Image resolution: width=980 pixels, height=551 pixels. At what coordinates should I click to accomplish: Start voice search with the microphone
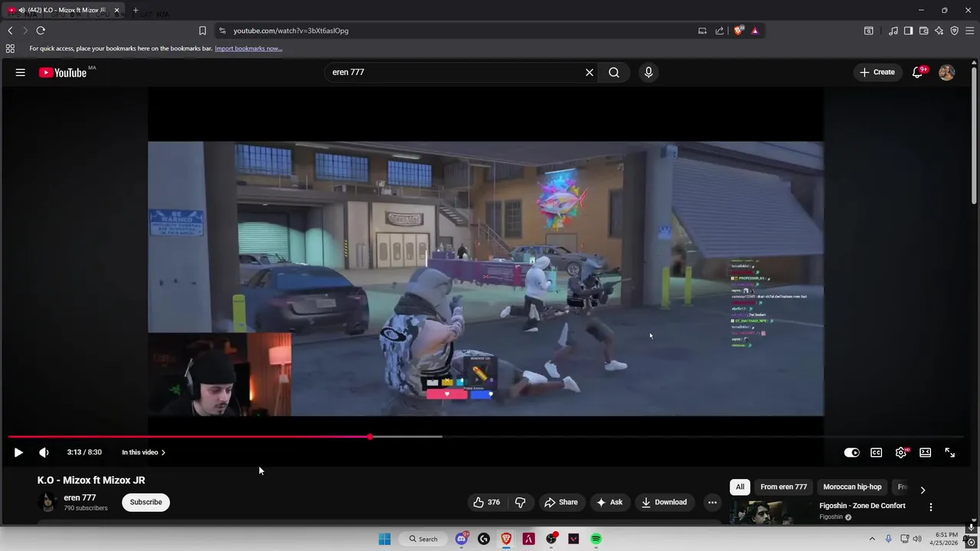pos(648,72)
